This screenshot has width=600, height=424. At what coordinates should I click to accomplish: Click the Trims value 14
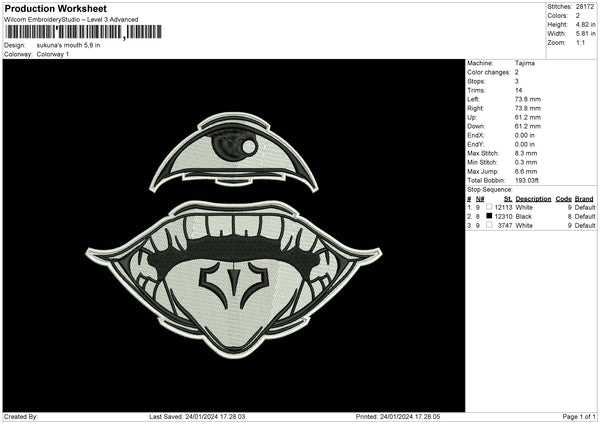518,90
